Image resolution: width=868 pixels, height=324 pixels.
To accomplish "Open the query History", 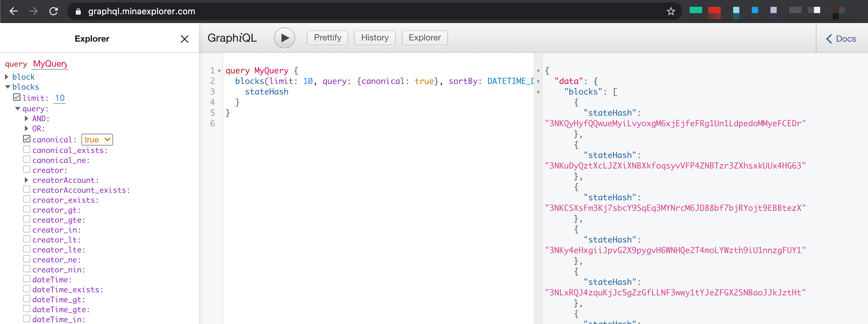I will [x=375, y=38].
